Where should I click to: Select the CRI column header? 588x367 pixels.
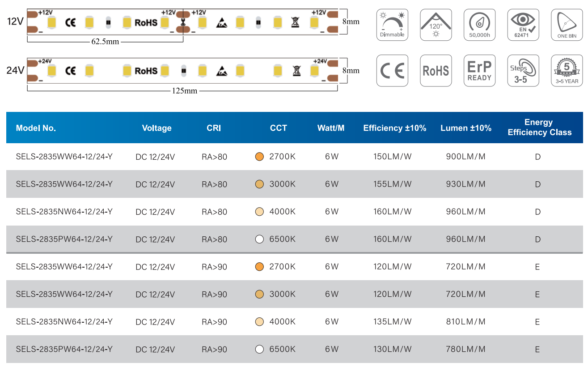[x=214, y=128]
